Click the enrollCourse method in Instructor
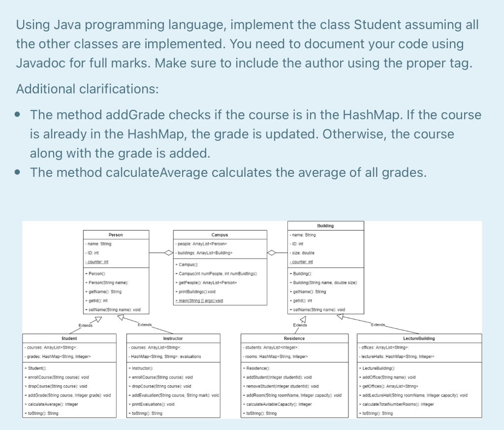Image resolution: width=504 pixels, height=430 pixels. tap(162, 377)
